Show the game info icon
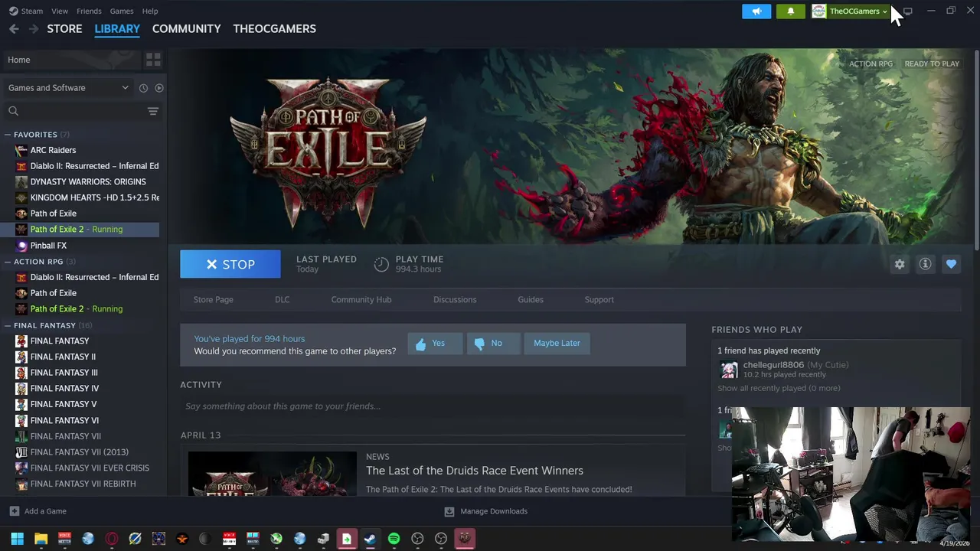Screen dimensions: 980x551 [926, 264]
